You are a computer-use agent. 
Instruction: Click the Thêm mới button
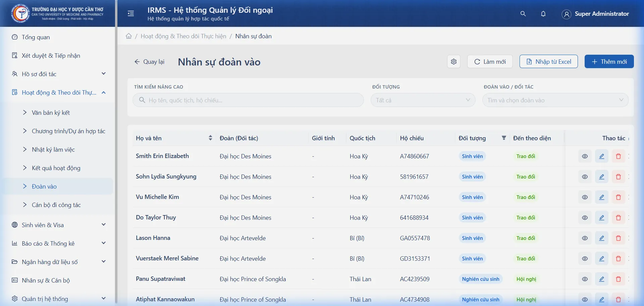tap(609, 62)
